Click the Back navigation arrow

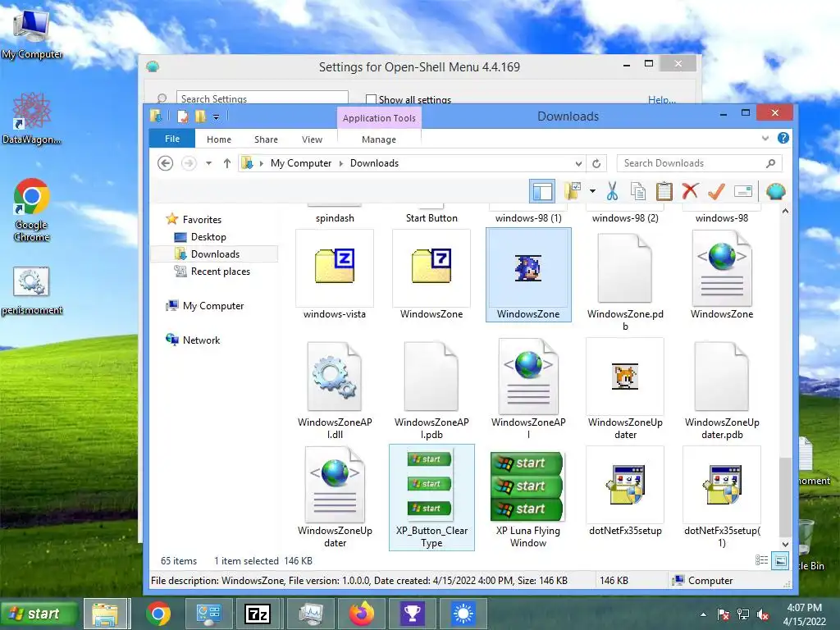166,163
